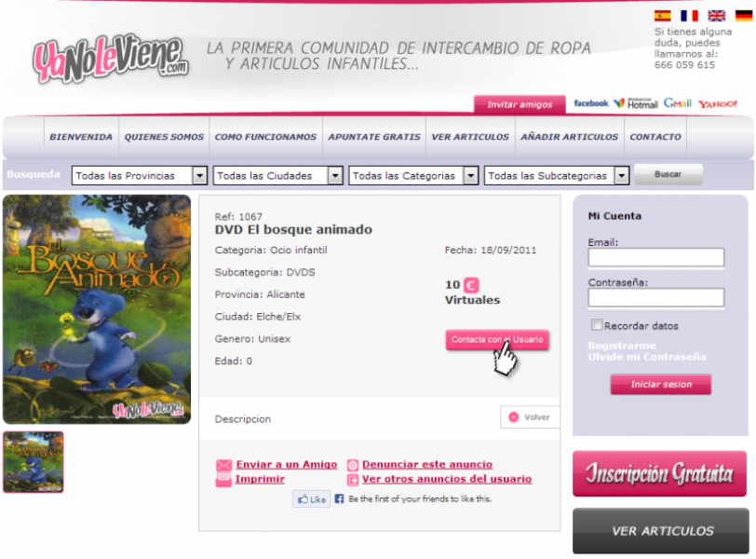756x559 pixels.
Task: Click the report icon beside Denunciar este anuncio
Action: [x=353, y=465]
